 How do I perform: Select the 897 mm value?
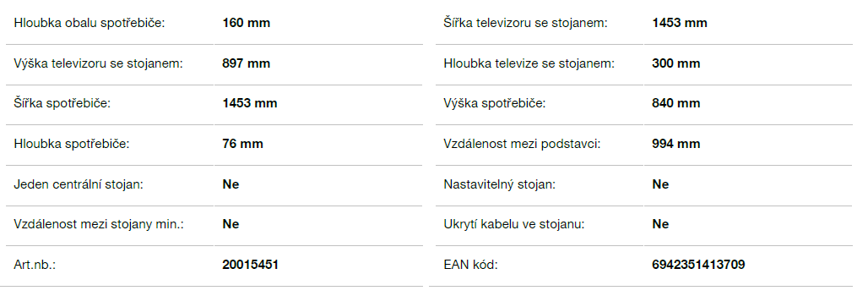point(247,63)
